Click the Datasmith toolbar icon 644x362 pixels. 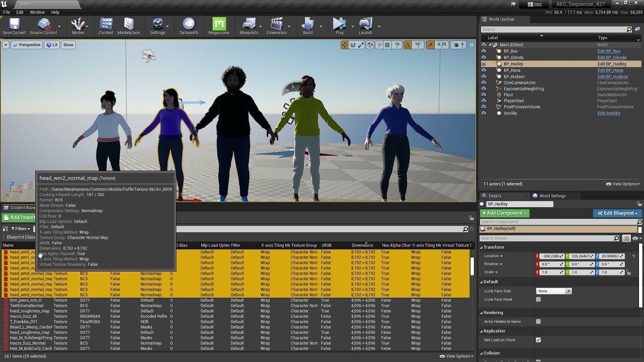tap(189, 26)
